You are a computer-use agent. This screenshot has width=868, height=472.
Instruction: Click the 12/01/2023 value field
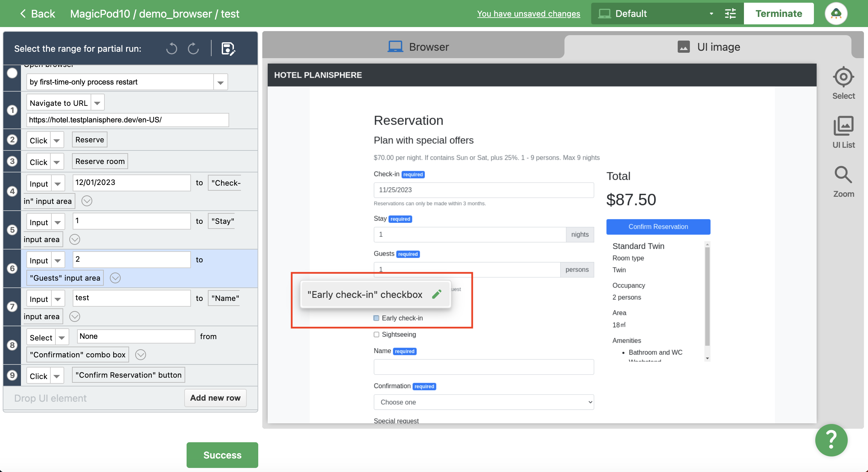(132, 183)
